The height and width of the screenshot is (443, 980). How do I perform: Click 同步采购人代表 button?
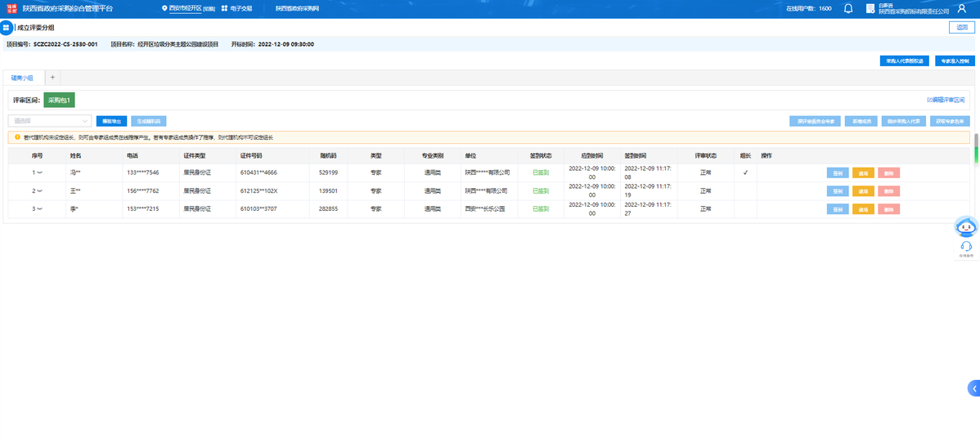(x=904, y=121)
